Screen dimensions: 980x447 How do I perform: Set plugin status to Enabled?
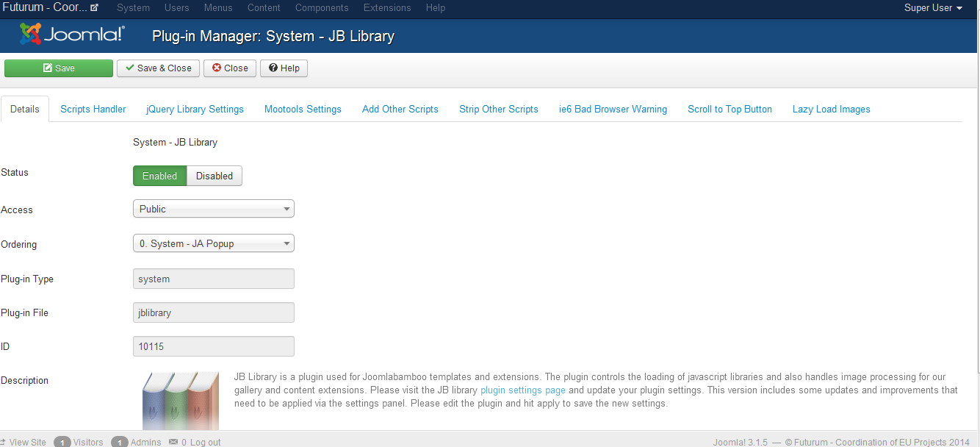pyautogui.click(x=160, y=176)
